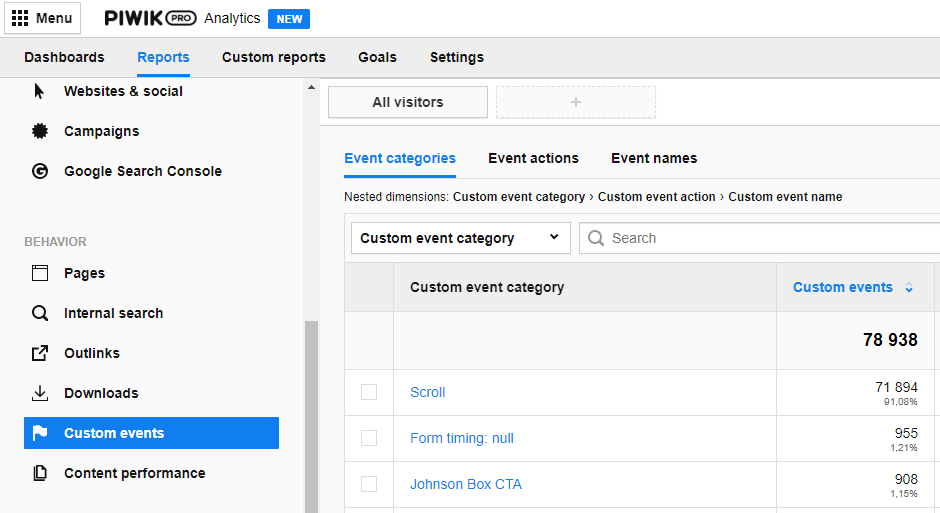Click the Campaigns badge icon
Viewport: 940px width, 513px height.
pyautogui.click(x=40, y=131)
